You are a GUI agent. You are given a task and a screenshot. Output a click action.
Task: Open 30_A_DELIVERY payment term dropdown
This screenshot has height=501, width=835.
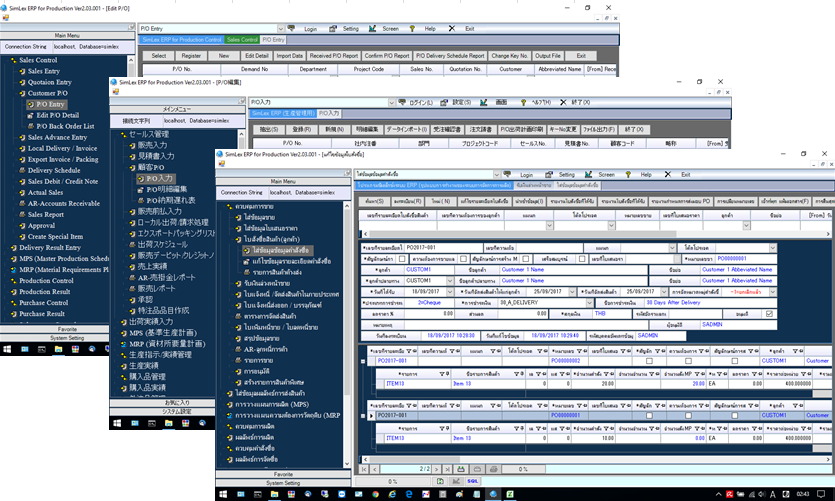point(590,302)
